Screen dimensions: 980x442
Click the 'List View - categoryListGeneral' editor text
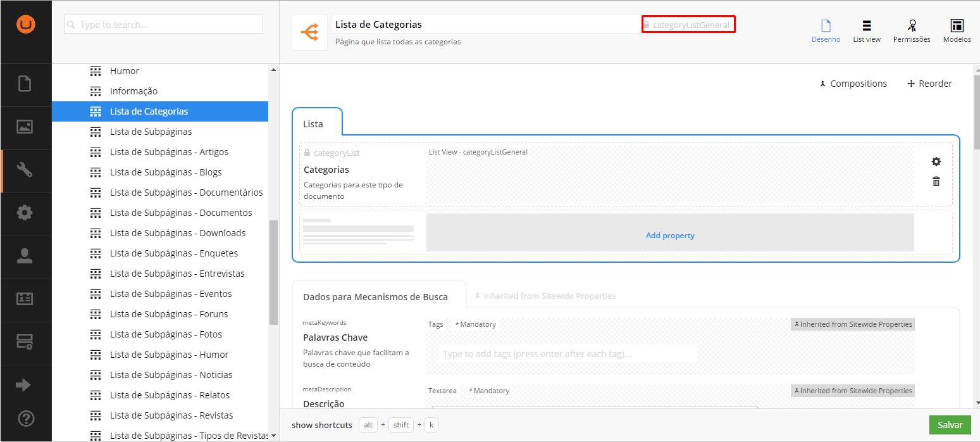pos(478,152)
